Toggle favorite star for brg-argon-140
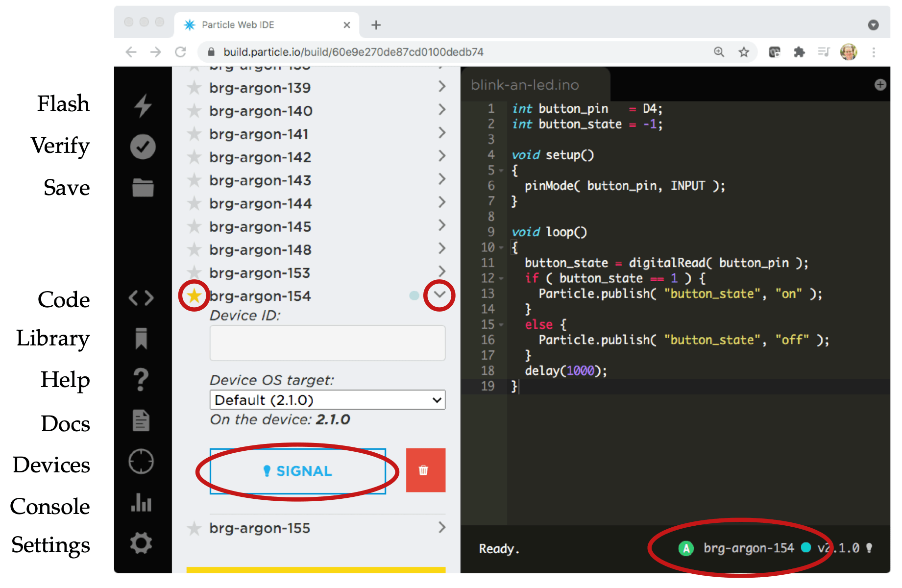The image size is (902, 588). 195,110
